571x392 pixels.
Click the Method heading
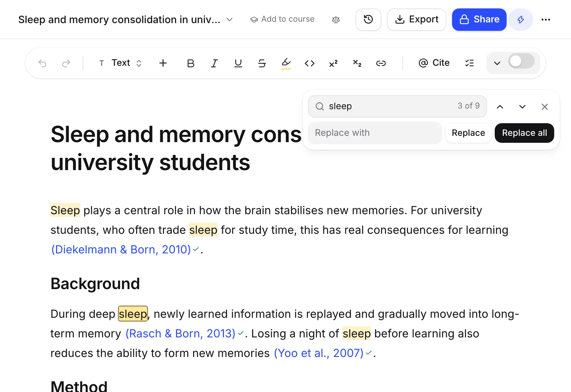[79, 386]
